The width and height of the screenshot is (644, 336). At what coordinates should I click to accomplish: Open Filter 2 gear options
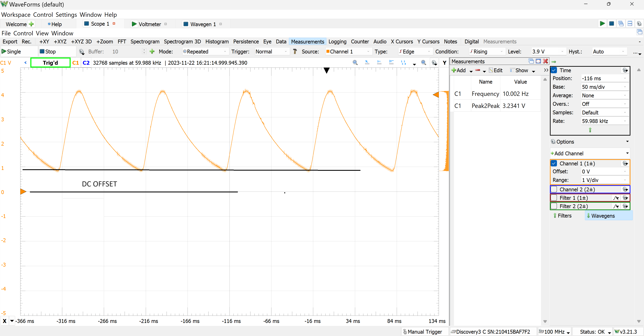[x=625, y=206]
